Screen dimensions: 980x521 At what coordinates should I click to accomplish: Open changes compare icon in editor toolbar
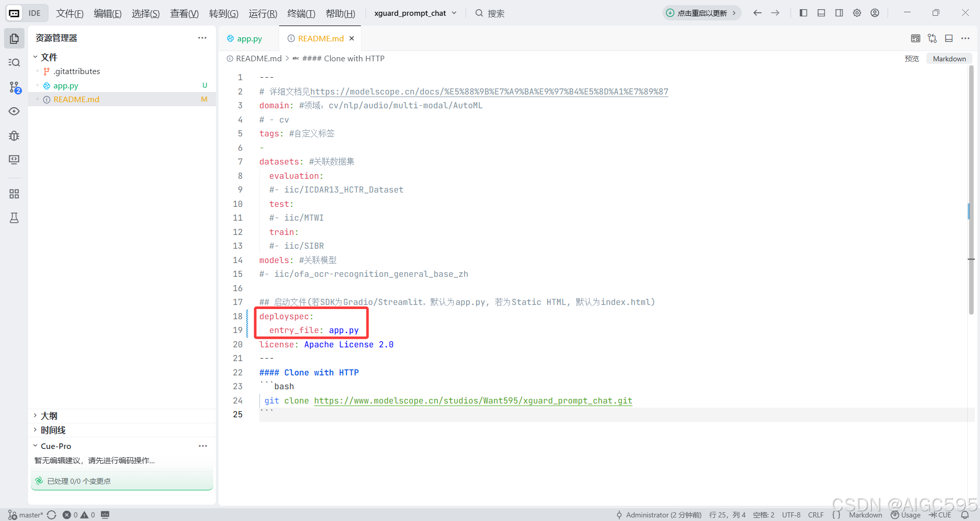click(933, 38)
